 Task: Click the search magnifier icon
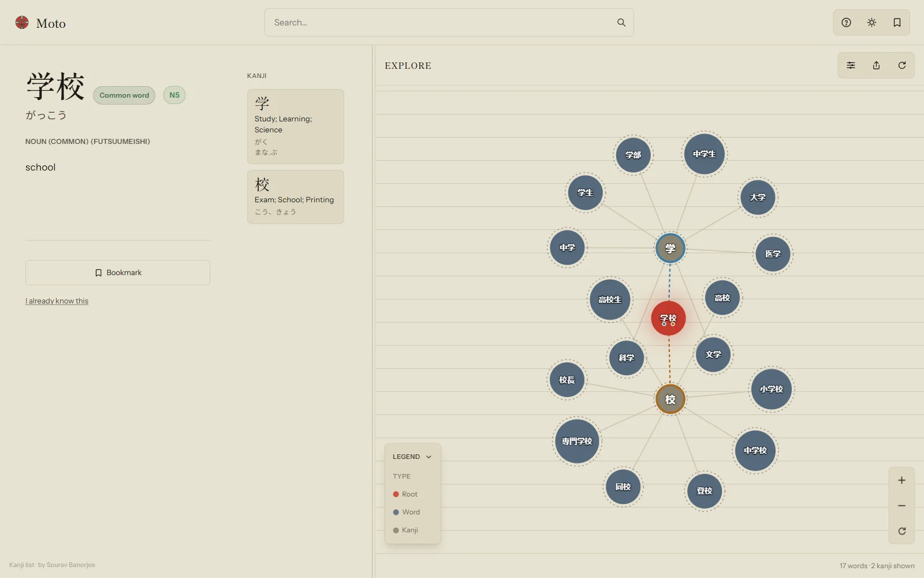(x=621, y=23)
